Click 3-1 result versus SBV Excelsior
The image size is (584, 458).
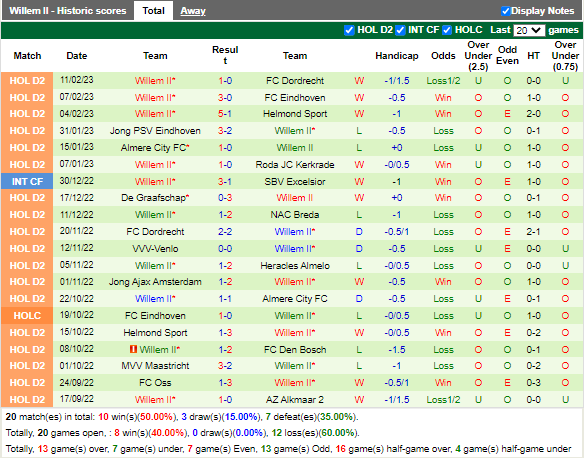point(225,181)
